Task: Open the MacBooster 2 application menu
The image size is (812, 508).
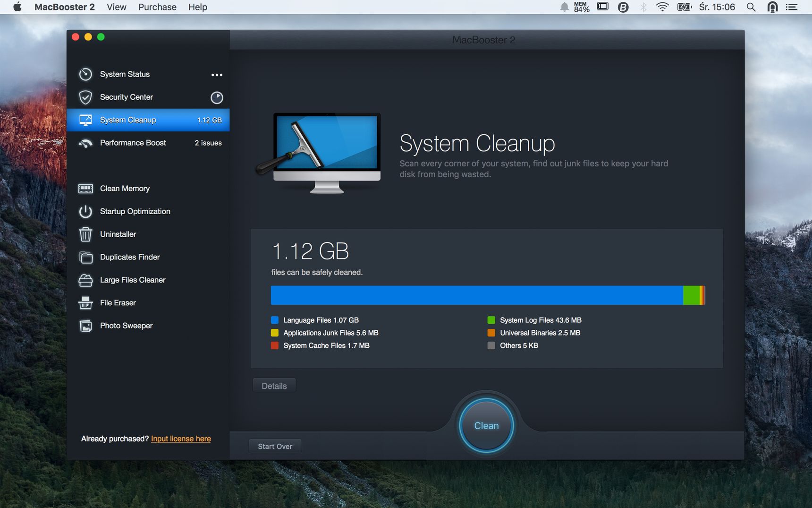Action: pos(65,7)
